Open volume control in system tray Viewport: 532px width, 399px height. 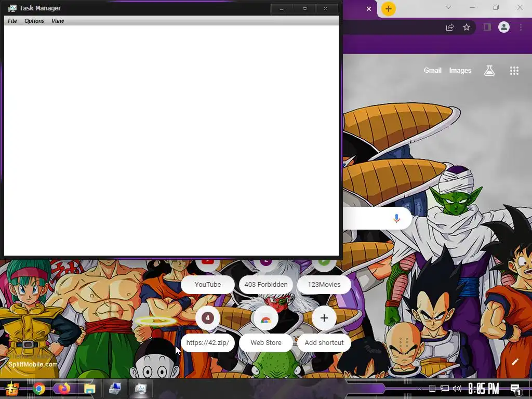pyautogui.click(x=457, y=389)
